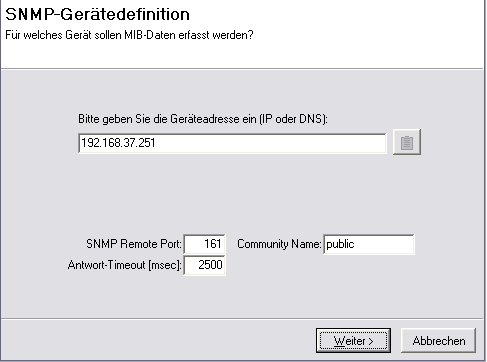The image size is (487, 362).
Task: Place cursor after 161 in the port box
Action: [x=222, y=244]
